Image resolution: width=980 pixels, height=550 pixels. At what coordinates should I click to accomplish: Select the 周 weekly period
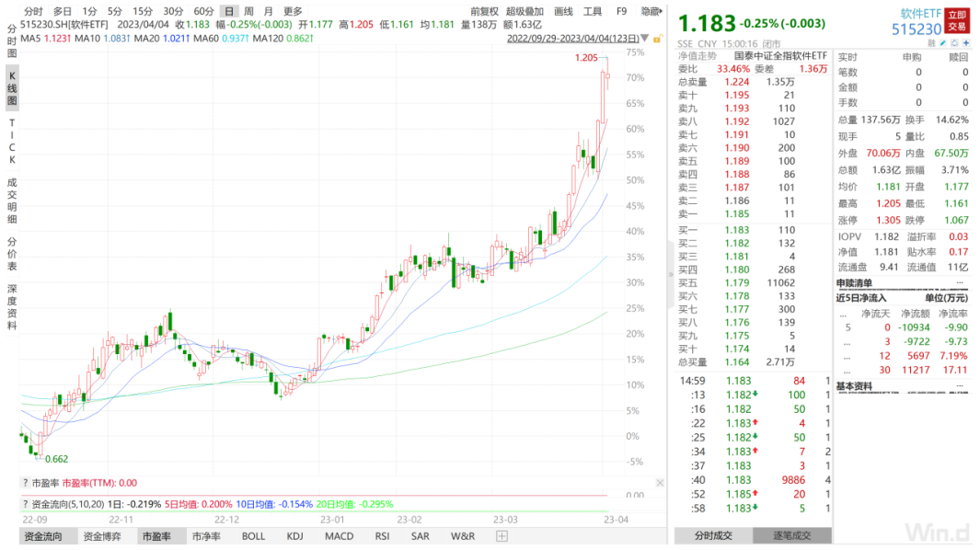point(248,11)
